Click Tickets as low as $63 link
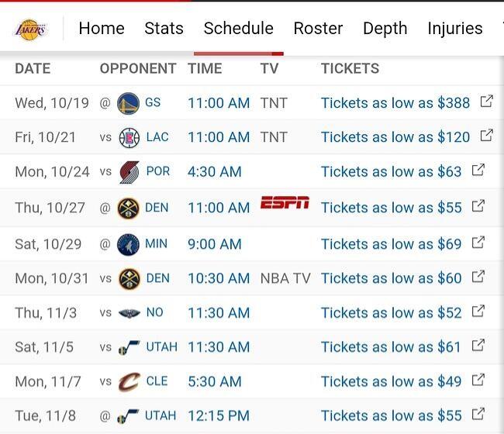Image resolution: width=504 pixels, height=434 pixels. 391,172
